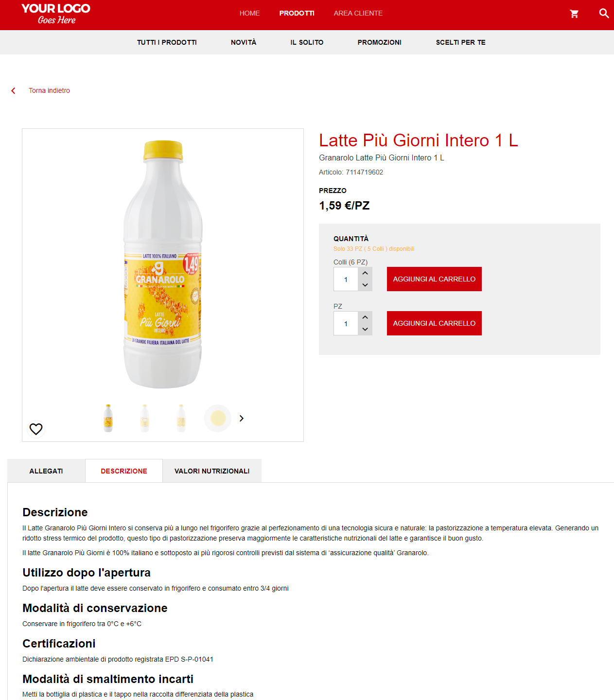Image resolution: width=614 pixels, height=700 pixels.
Task: Click the back arrow beside Torna indietro
Action: tap(13, 90)
